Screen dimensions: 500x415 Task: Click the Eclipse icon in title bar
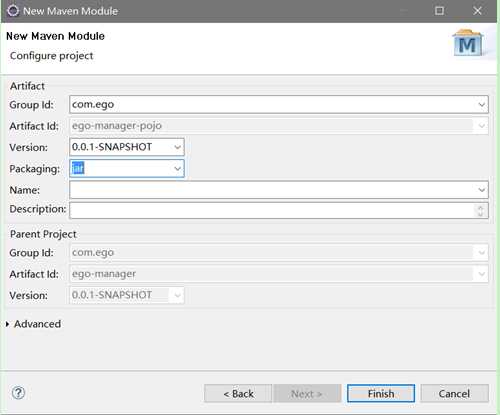[x=13, y=11]
